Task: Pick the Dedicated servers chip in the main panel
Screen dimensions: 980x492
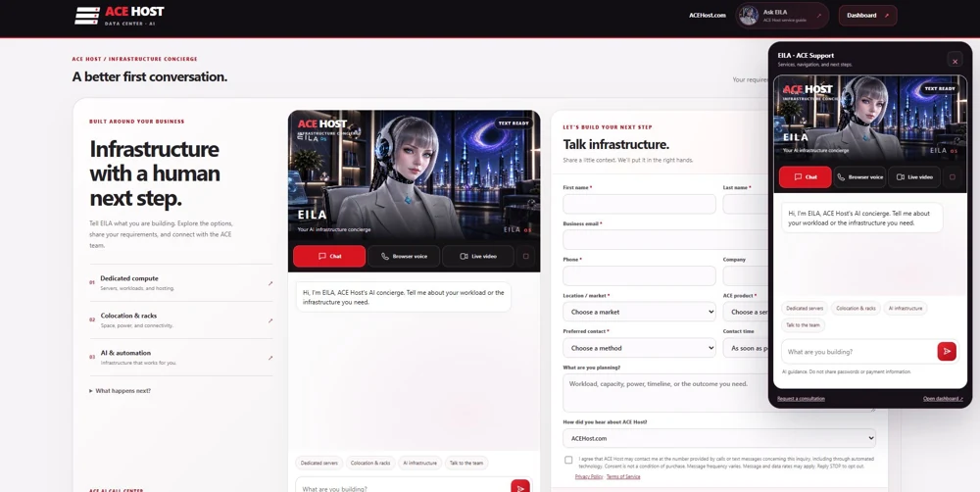Action: (x=319, y=464)
